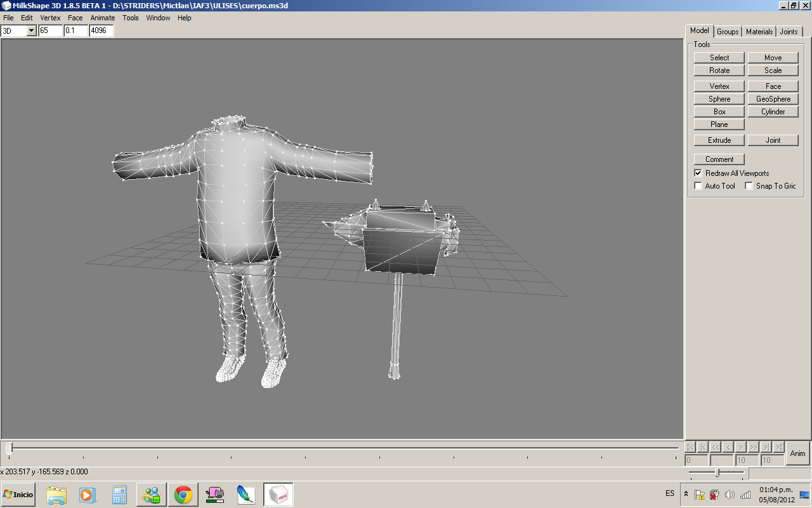Click the small slider under the frame fields

(x=717, y=473)
